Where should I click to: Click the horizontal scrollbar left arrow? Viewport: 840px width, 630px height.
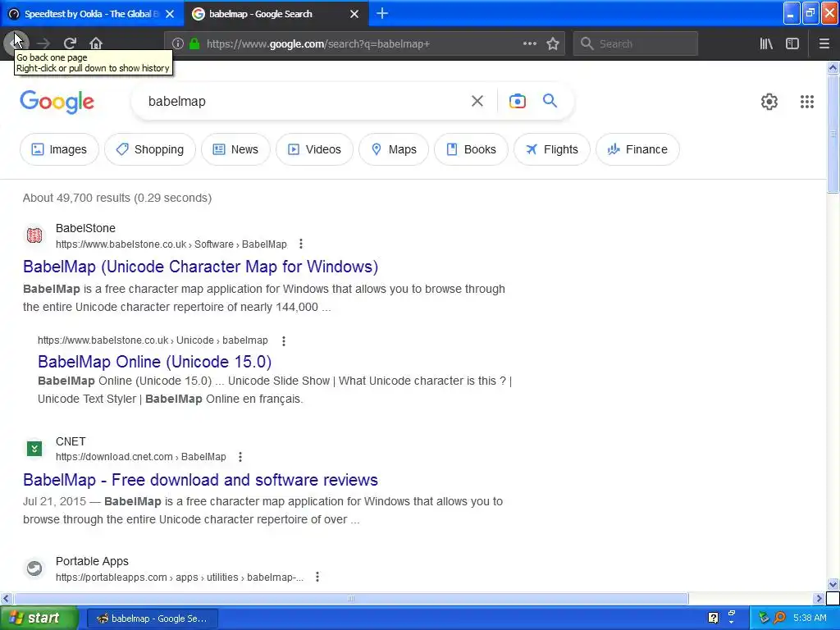click(x=6, y=598)
